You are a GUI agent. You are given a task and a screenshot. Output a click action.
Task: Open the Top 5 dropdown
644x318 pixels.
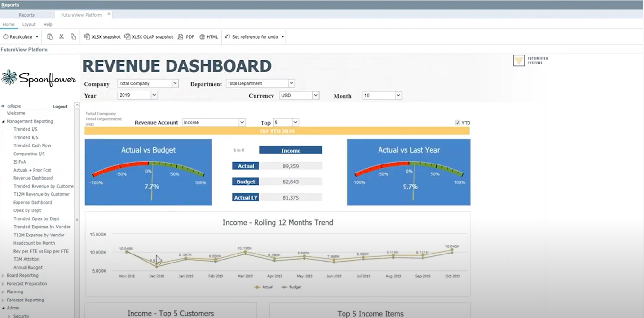[295, 122]
